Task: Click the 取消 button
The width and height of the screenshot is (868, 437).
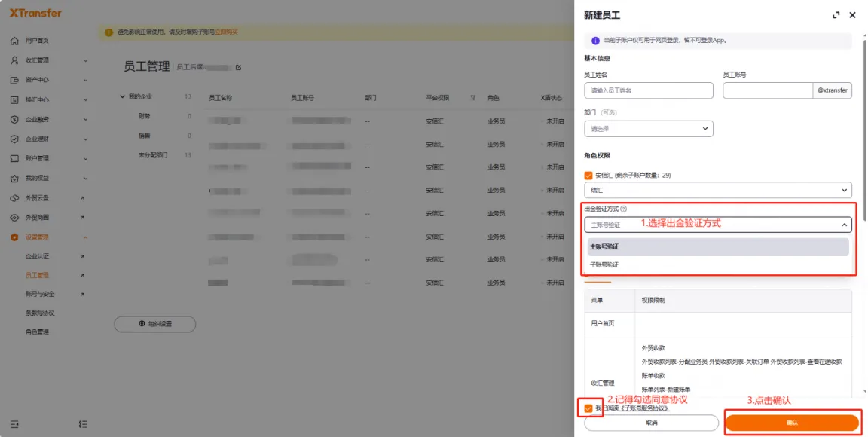Action: point(649,423)
